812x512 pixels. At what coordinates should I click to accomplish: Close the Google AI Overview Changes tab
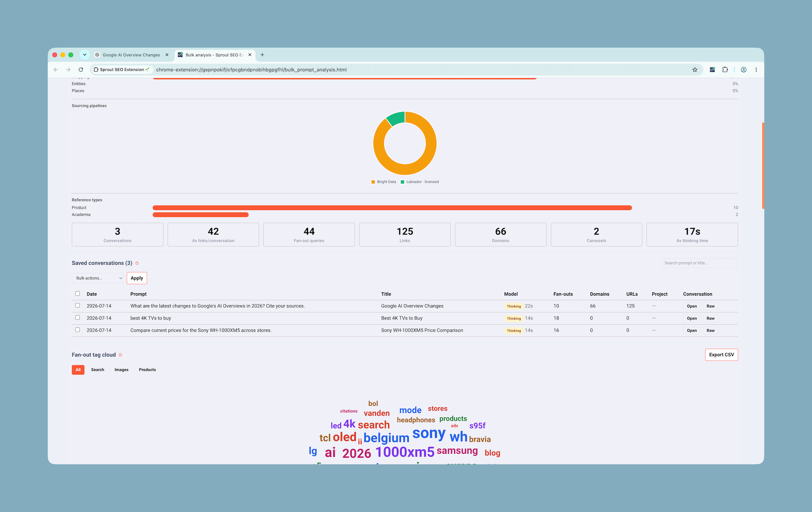(167, 55)
